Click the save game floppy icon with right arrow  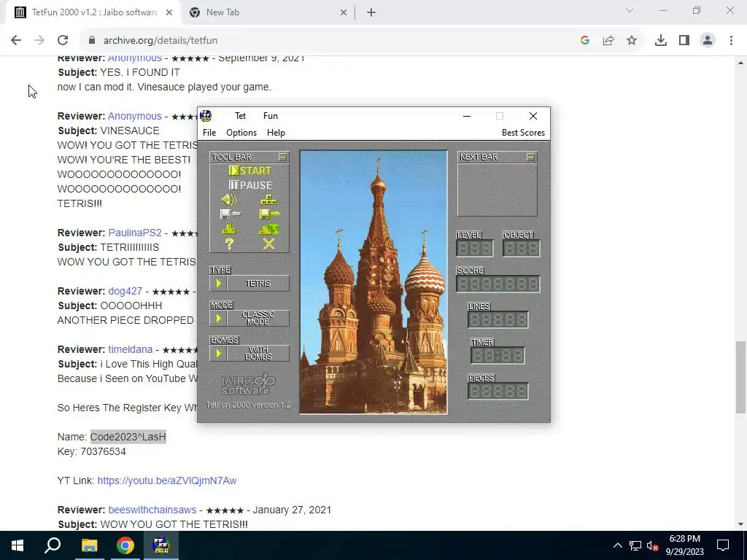click(270, 214)
